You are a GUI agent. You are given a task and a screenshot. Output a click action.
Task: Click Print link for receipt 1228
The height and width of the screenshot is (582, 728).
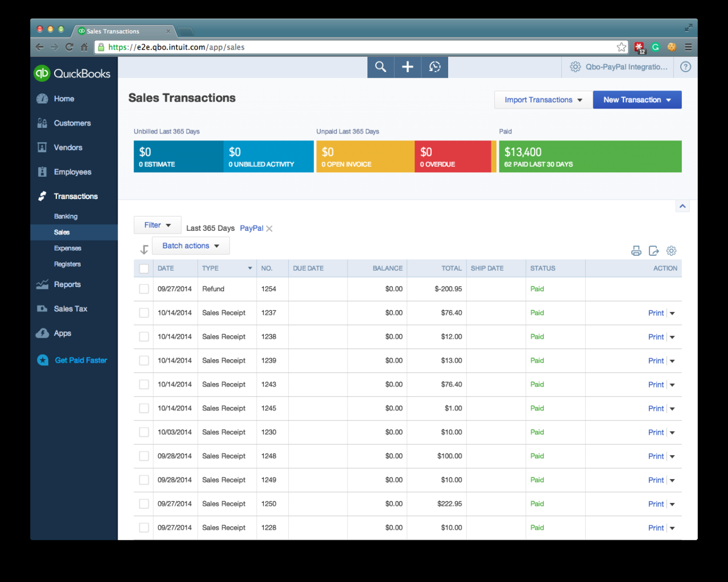(656, 528)
